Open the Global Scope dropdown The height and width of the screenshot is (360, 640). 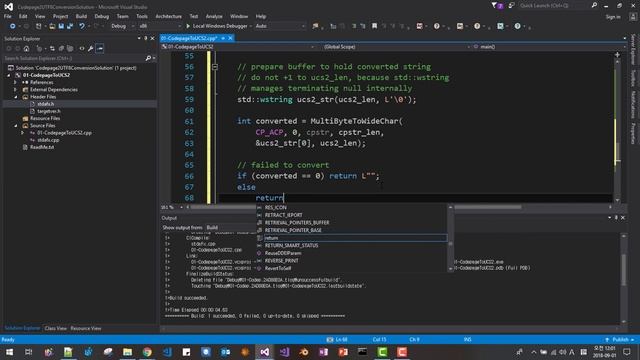pyautogui.click(x=397, y=47)
